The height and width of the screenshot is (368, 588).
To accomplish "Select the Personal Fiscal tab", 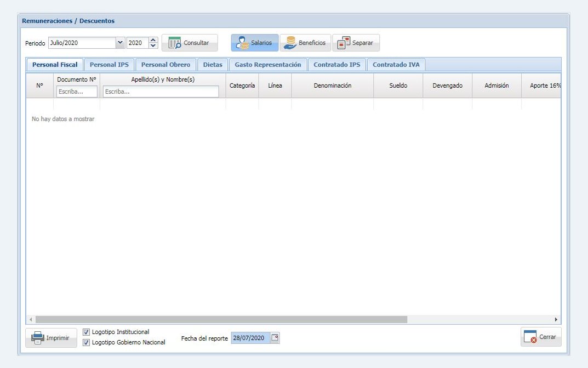I will click(x=55, y=65).
